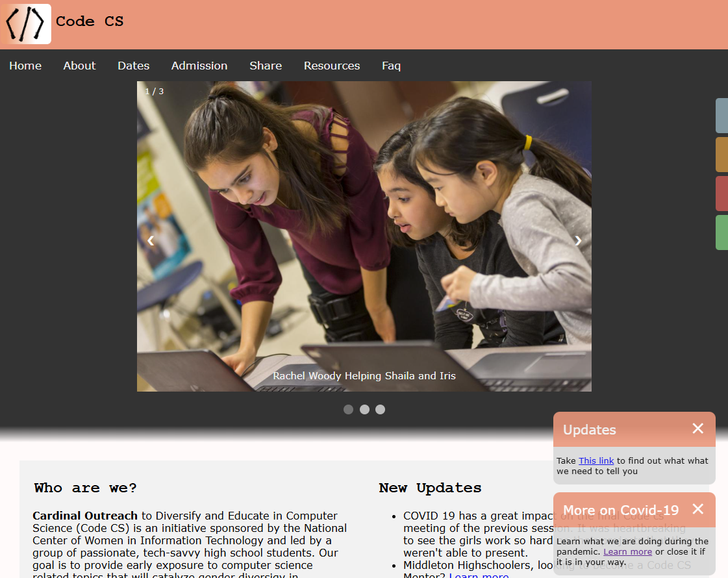Image resolution: width=728 pixels, height=578 pixels.
Task: Select the first carousel dot indicator
Action: (348, 409)
